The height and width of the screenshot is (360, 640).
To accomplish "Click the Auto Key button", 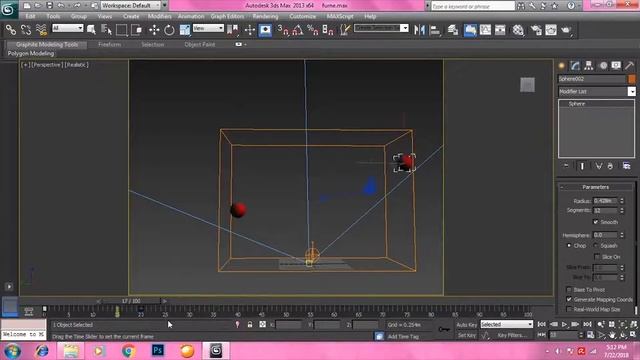I will (x=467, y=325).
